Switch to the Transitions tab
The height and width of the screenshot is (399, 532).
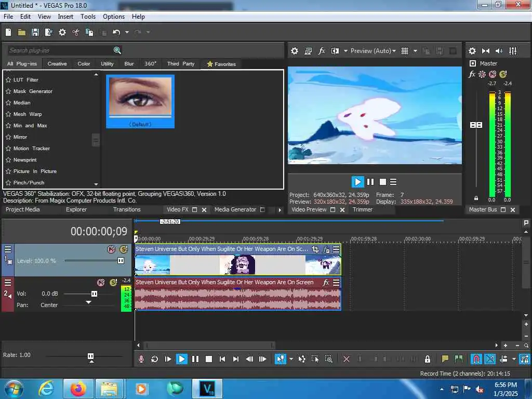[127, 209]
